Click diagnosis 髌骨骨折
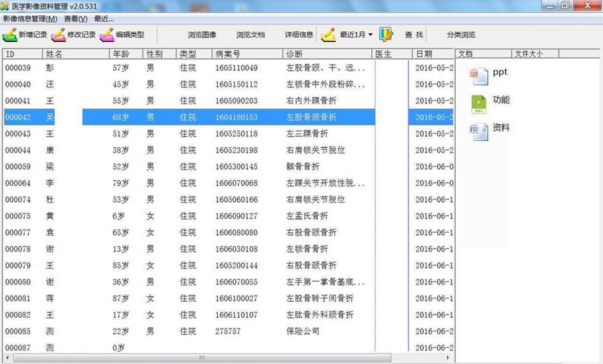The image size is (603, 364). click(303, 167)
